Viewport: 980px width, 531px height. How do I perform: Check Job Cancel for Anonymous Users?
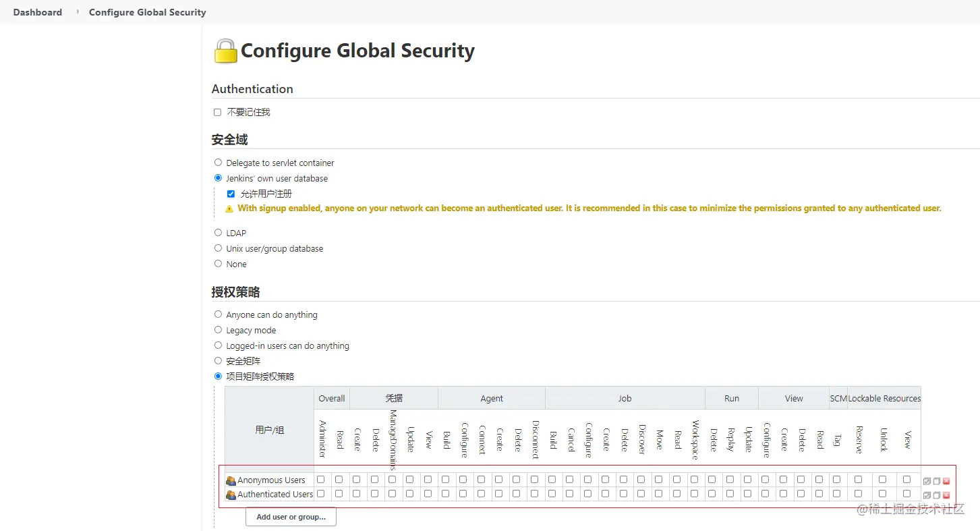coord(570,480)
